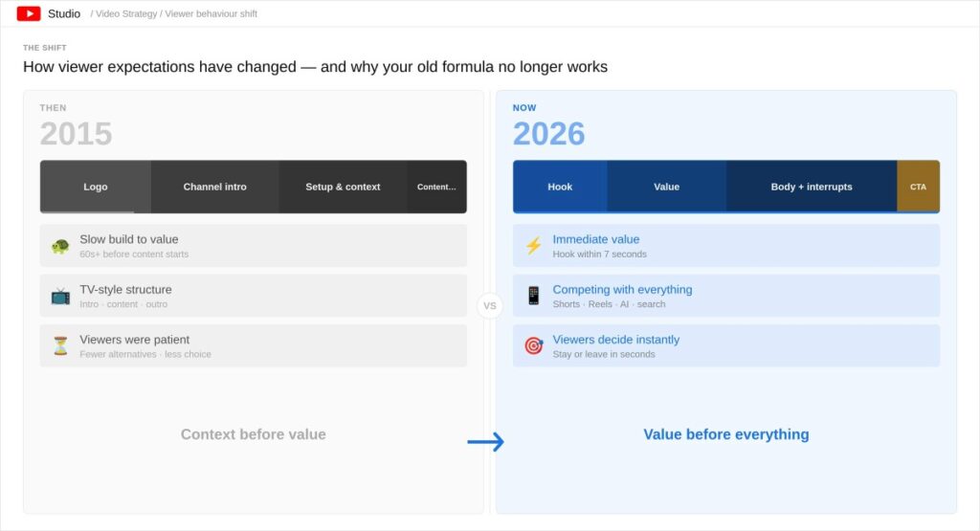
Task: Click the THE SHIFT section label
Action: pyautogui.click(x=45, y=48)
